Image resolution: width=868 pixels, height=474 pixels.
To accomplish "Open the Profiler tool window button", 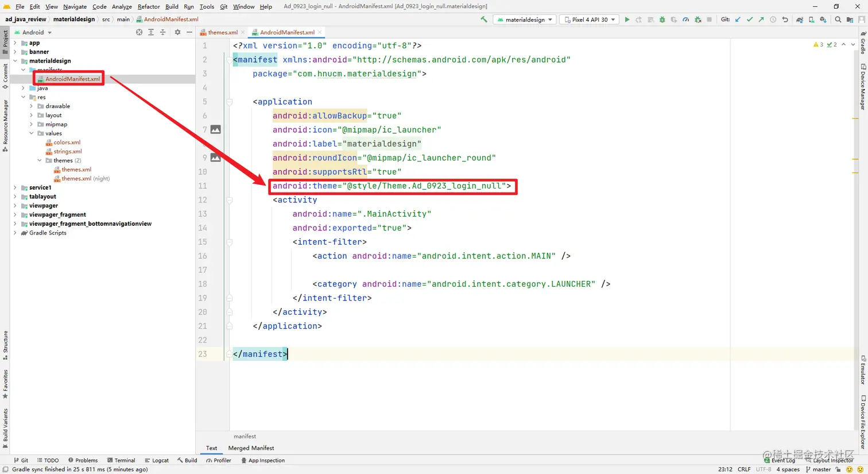I will coord(219,460).
